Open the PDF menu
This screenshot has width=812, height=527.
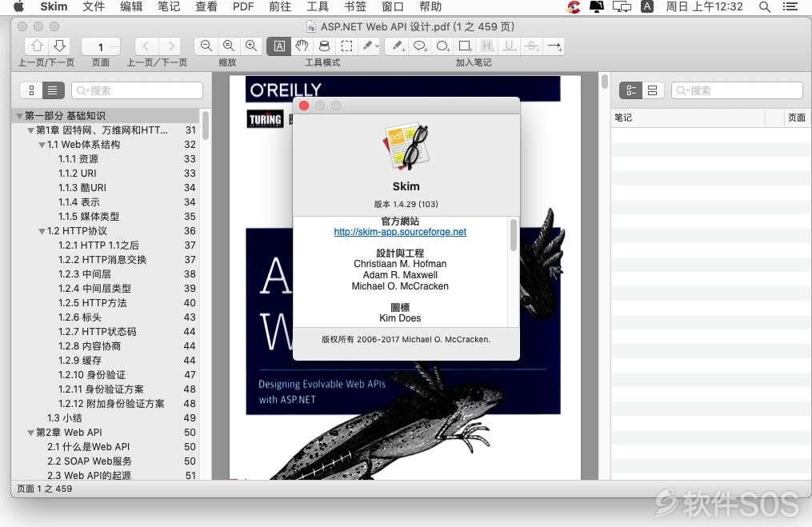pos(243,6)
